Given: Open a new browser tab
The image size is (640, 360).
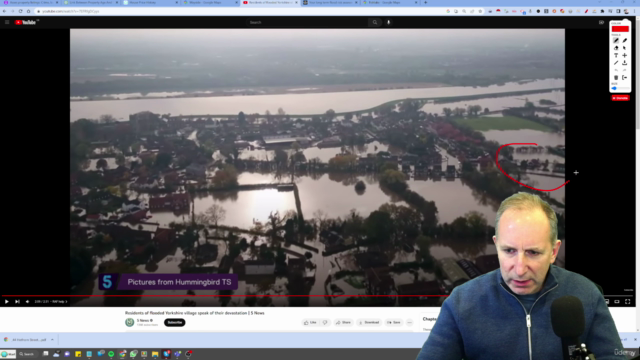Looking at the screenshot, I should tap(425, 2).
